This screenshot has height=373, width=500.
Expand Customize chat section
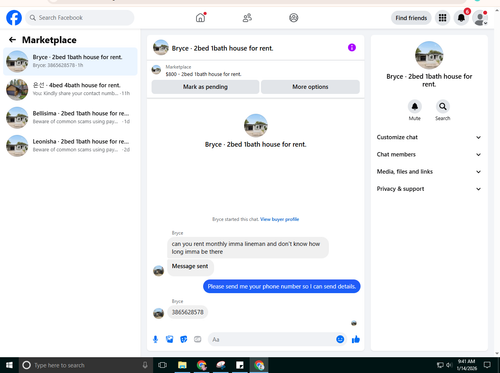coord(429,137)
